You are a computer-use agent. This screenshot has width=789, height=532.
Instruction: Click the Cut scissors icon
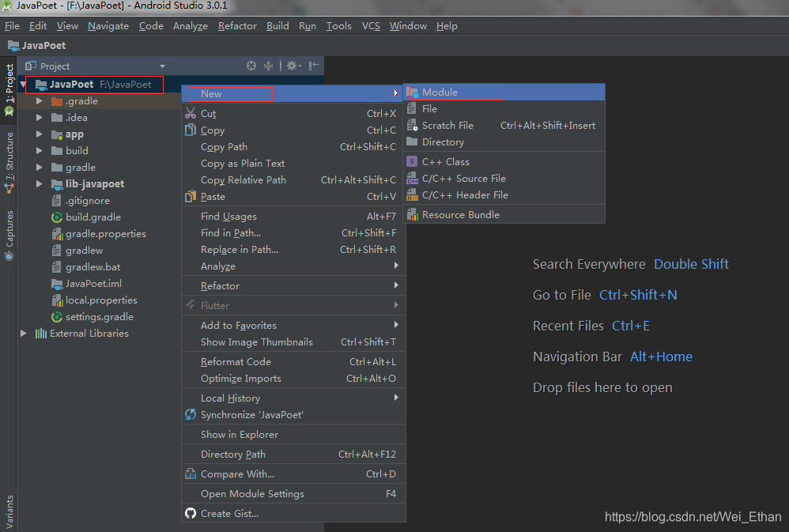191,113
